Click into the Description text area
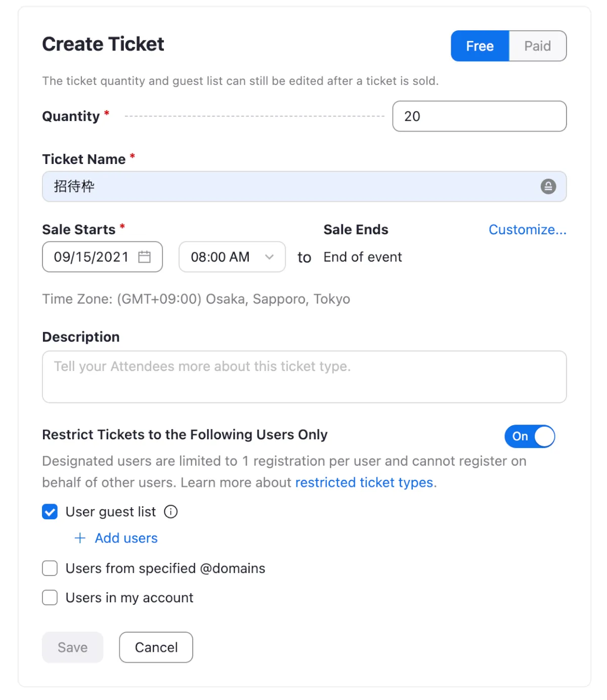 (x=304, y=377)
